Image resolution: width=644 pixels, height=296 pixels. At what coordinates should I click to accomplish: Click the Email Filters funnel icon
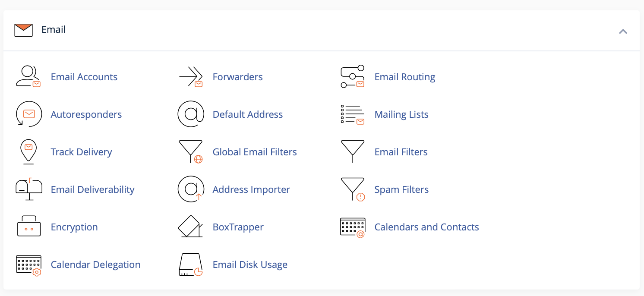pos(353,152)
